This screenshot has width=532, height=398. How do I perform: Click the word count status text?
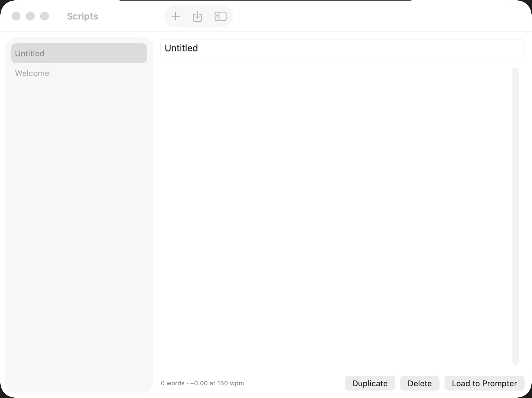202,383
